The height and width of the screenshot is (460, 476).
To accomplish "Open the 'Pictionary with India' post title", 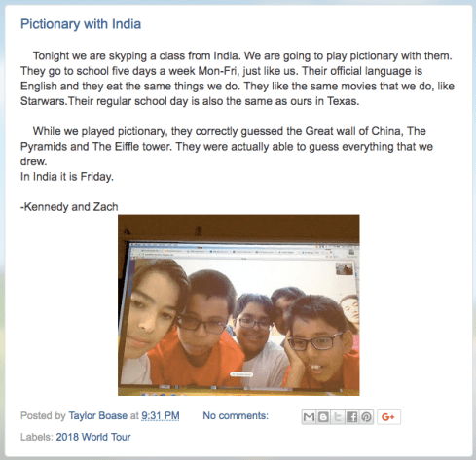I will coord(81,24).
